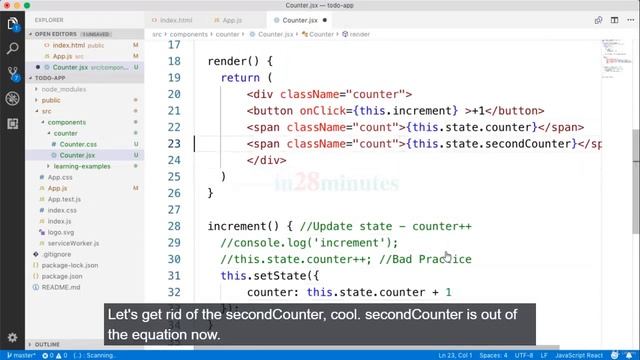Open notifications bell in status bar

point(629,355)
